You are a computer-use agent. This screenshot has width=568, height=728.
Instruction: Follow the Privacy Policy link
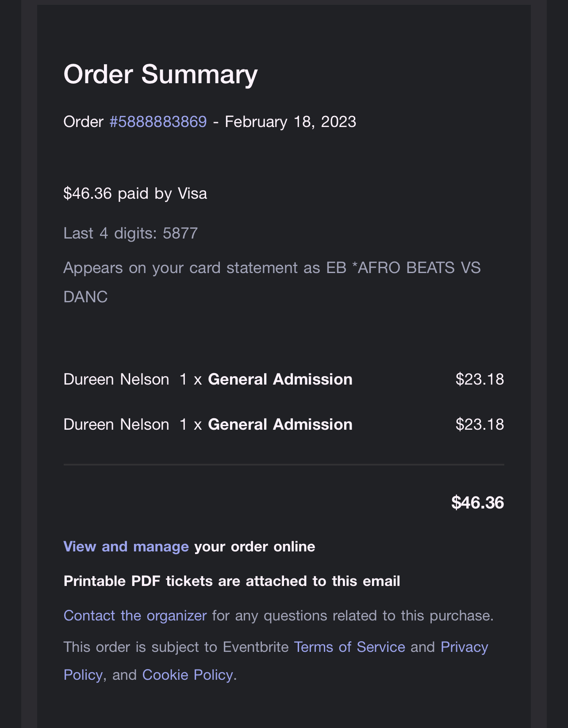tap(464, 647)
